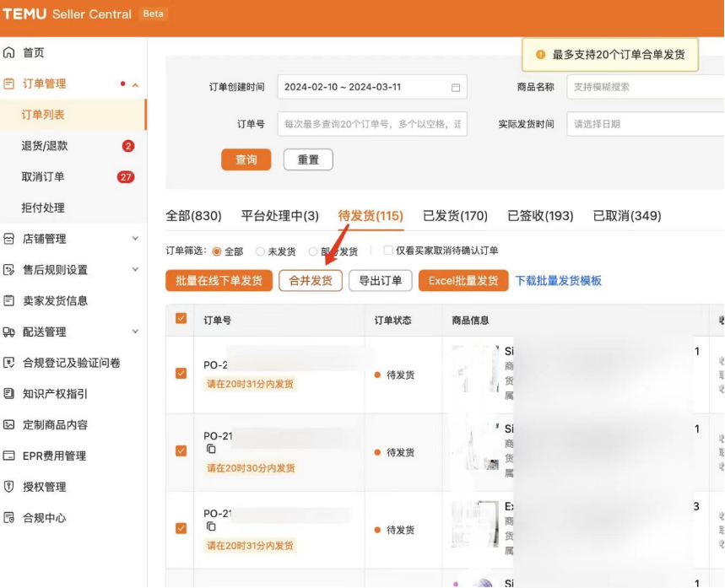Image resolution: width=725 pixels, height=588 pixels.
Task: Select the 授权管理 shield icon
Action: [x=10, y=487]
